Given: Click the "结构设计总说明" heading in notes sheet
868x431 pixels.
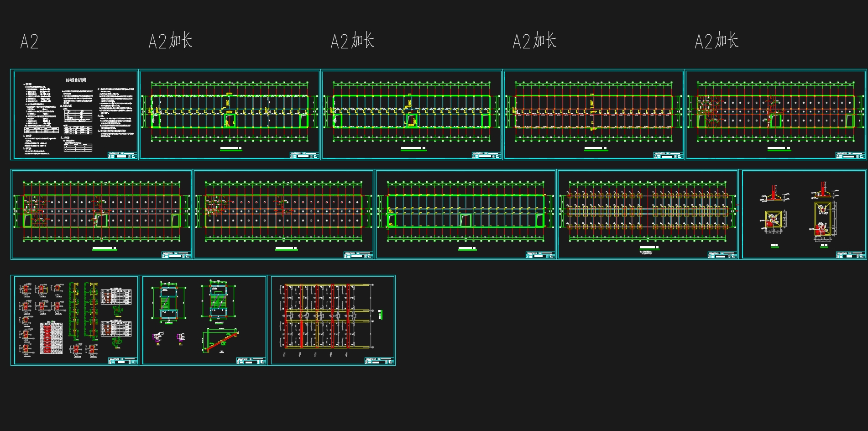Looking at the screenshot, I should click(76, 80).
